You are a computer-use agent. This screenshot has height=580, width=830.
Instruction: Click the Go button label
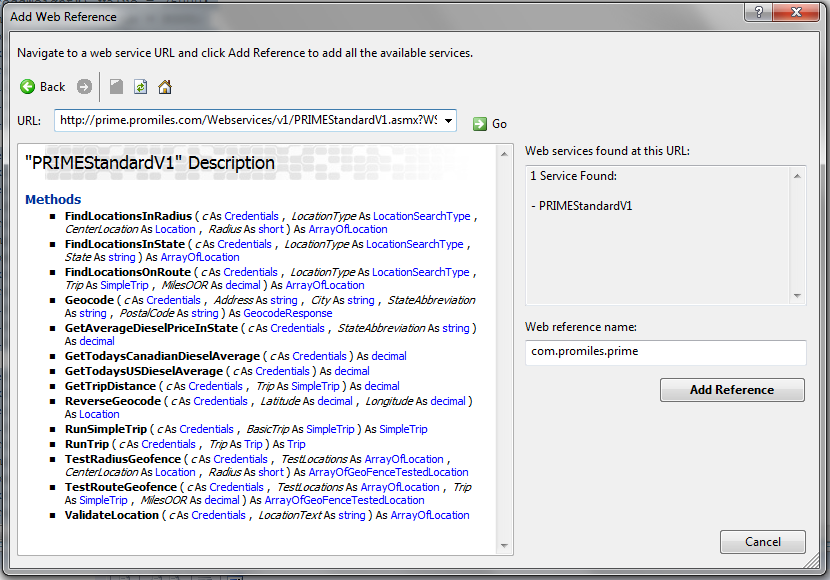(x=499, y=124)
